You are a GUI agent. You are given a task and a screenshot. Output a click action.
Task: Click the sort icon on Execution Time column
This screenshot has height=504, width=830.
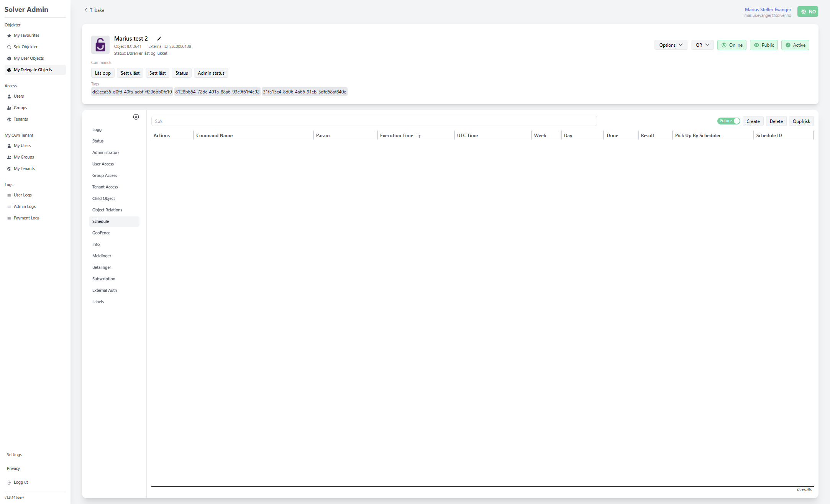[418, 136]
